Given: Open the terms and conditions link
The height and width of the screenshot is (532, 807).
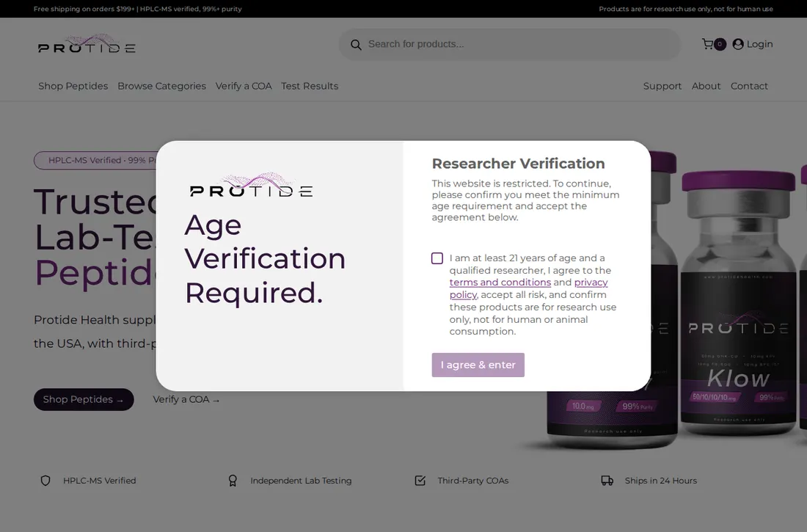Looking at the screenshot, I should coord(500,283).
